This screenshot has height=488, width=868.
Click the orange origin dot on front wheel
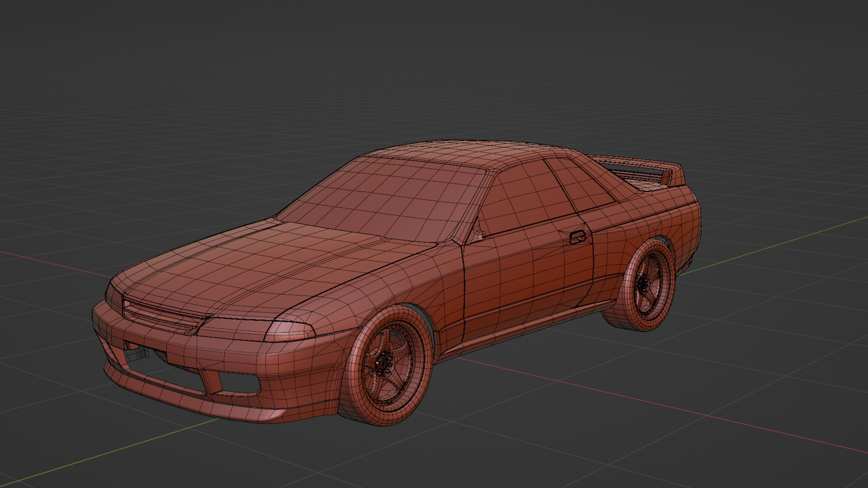pos(377,363)
